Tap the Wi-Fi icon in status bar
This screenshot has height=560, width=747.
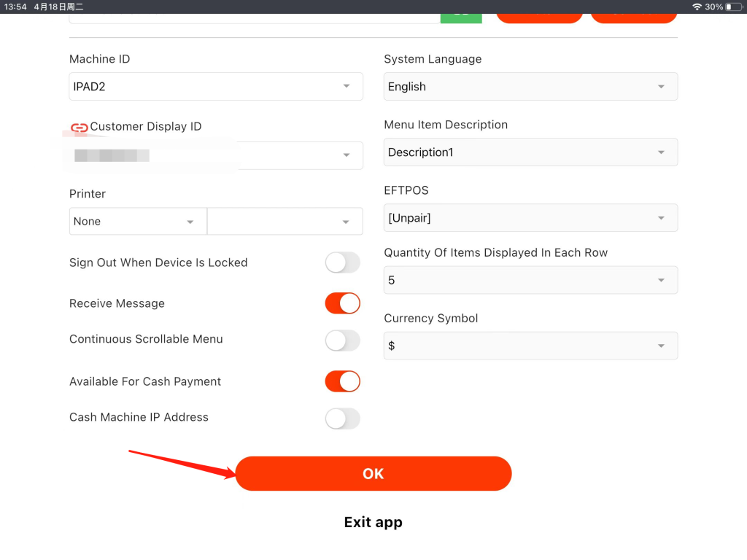tap(697, 7)
